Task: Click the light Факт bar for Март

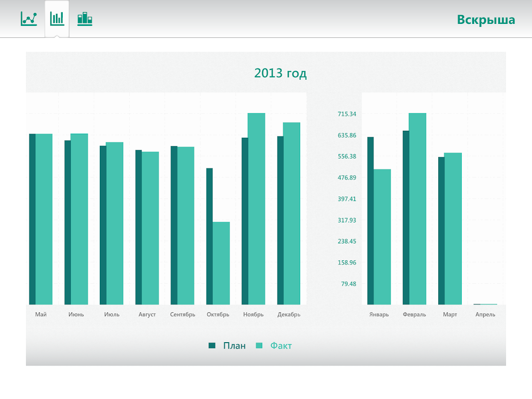Action: click(453, 229)
